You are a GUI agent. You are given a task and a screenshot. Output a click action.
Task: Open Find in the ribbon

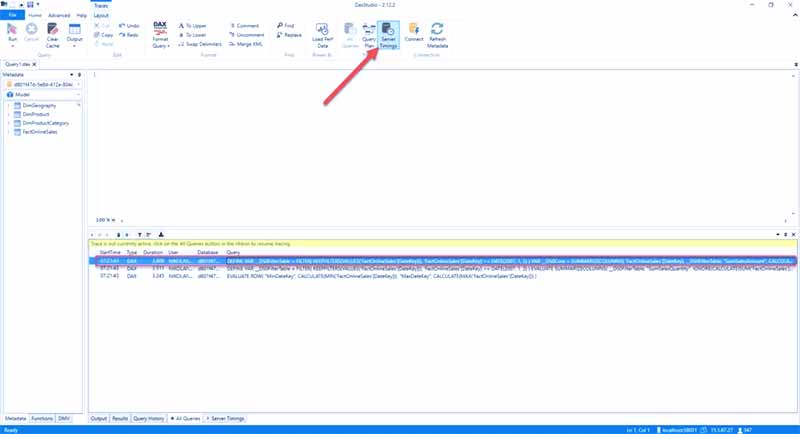click(286, 25)
